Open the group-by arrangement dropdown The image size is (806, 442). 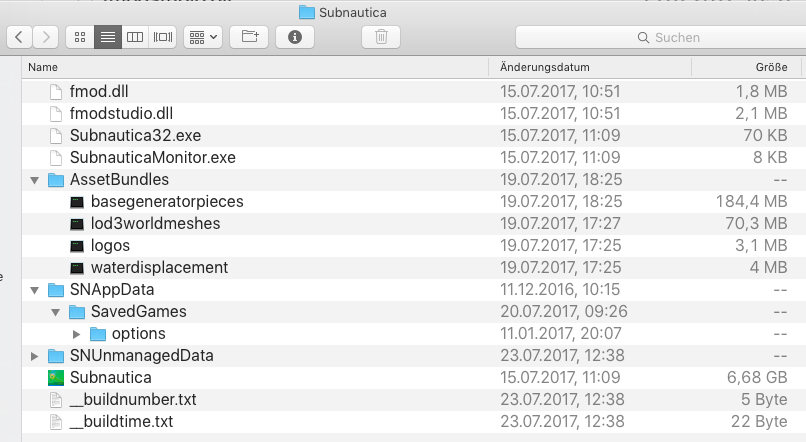[203, 37]
